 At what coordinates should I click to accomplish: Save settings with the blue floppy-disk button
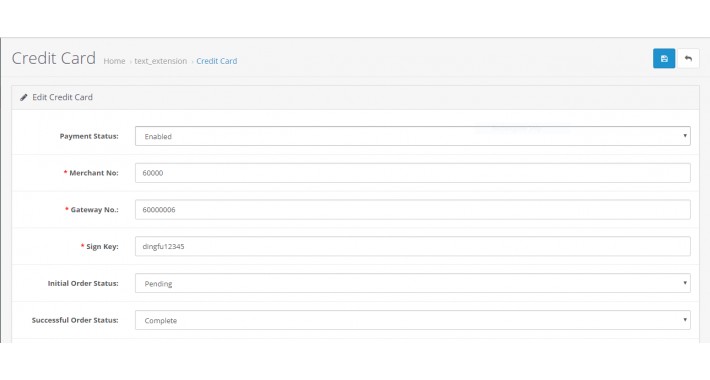(664, 58)
